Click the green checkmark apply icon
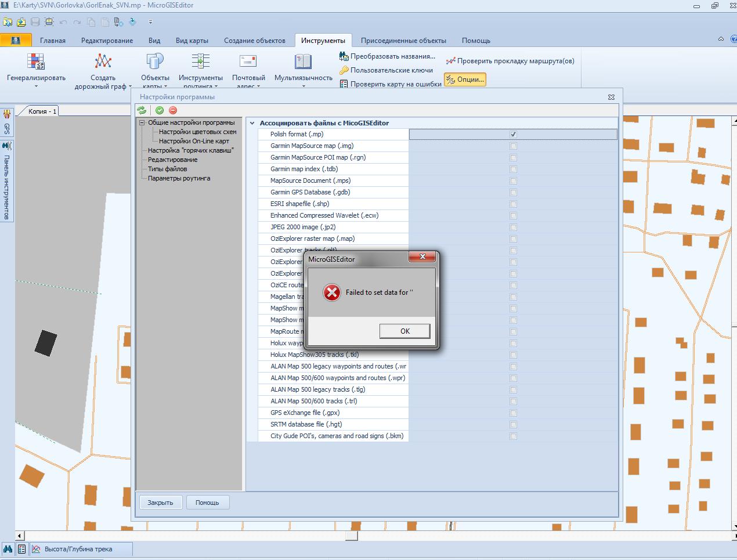This screenshot has width=737, height=560. pos(160,110)
